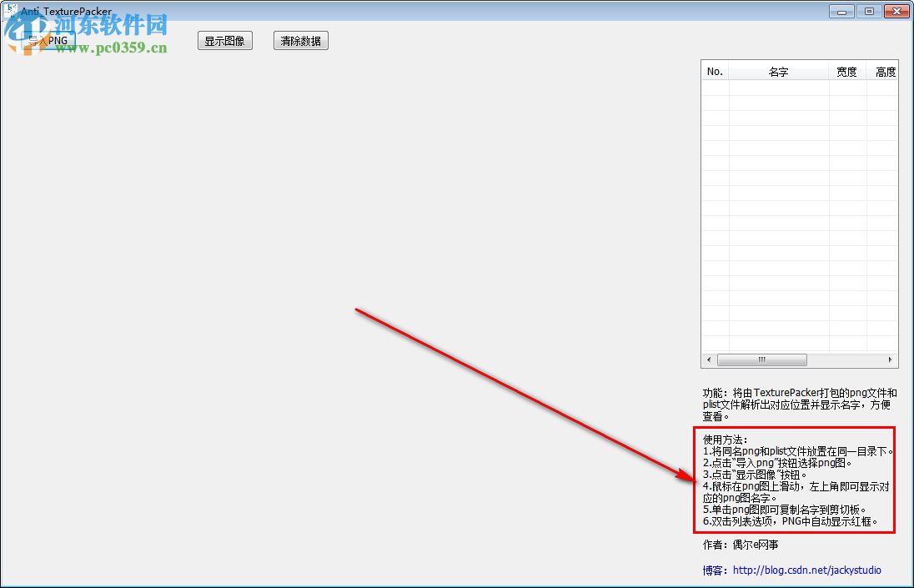Click the horizontal scrollbar right arrow

point(889,359)
